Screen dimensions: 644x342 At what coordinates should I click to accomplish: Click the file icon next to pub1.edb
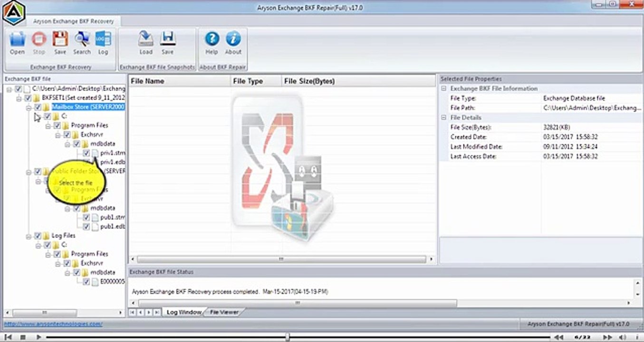(95, 227)
